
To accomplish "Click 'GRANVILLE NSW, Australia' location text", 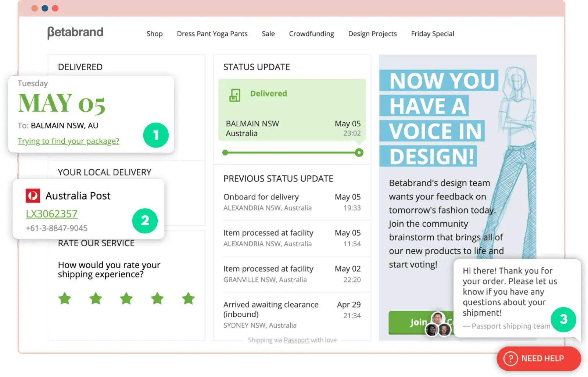I will click(x=265, y=280).
